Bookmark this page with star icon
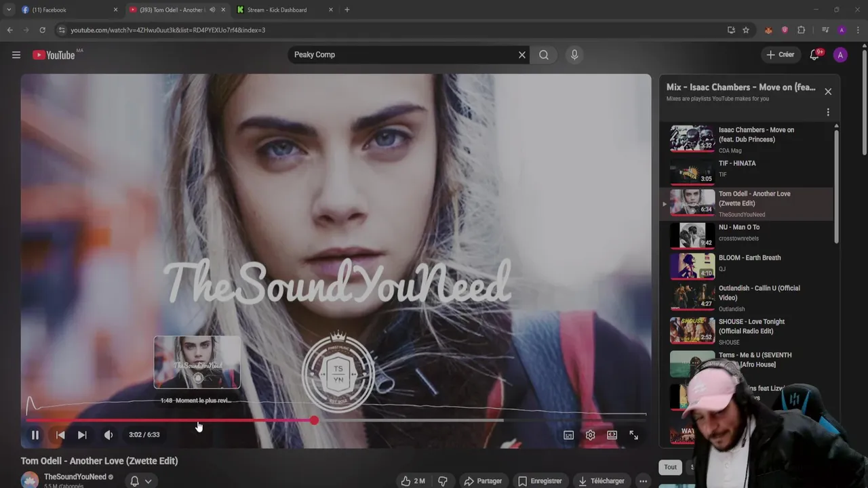 [x=746, y=30]
